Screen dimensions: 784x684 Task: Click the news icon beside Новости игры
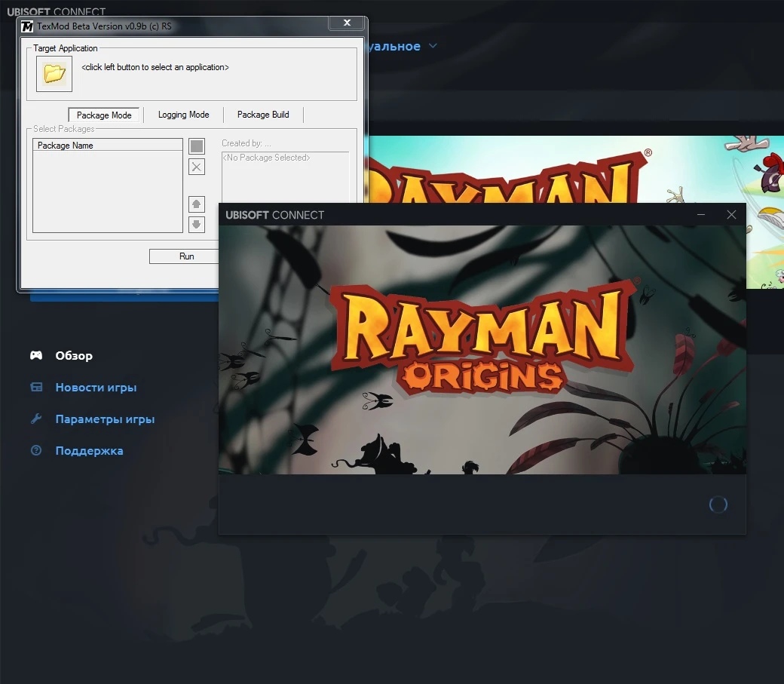pyautogui.click(x=35, y=387)
